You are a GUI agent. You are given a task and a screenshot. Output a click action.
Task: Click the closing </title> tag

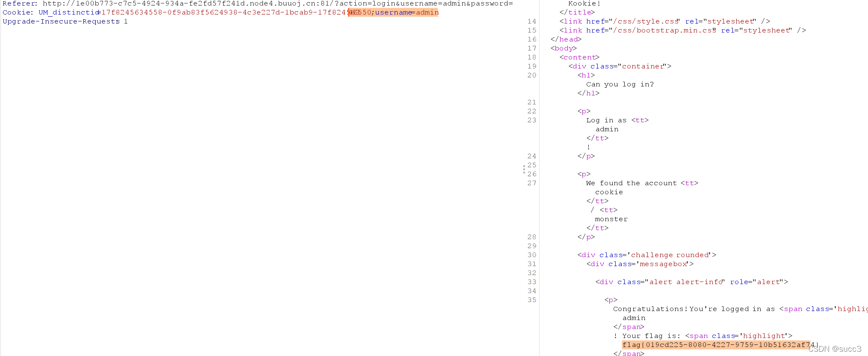[x=577, y=12]
